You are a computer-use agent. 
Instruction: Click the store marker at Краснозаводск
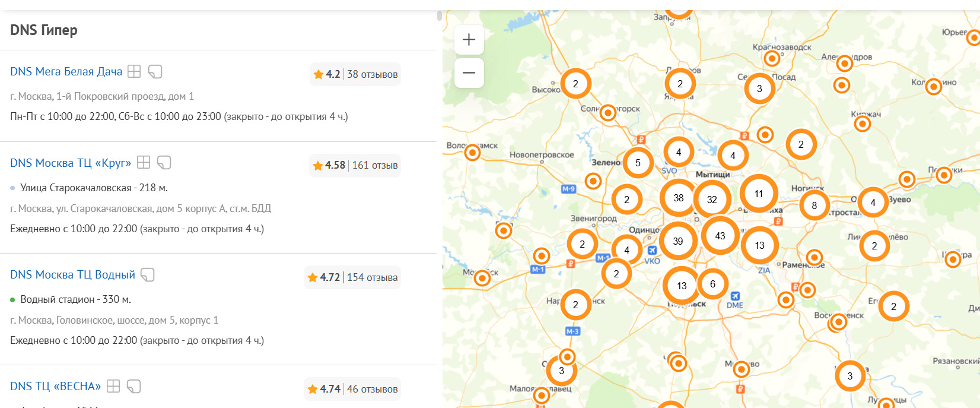tap(772, 58)
